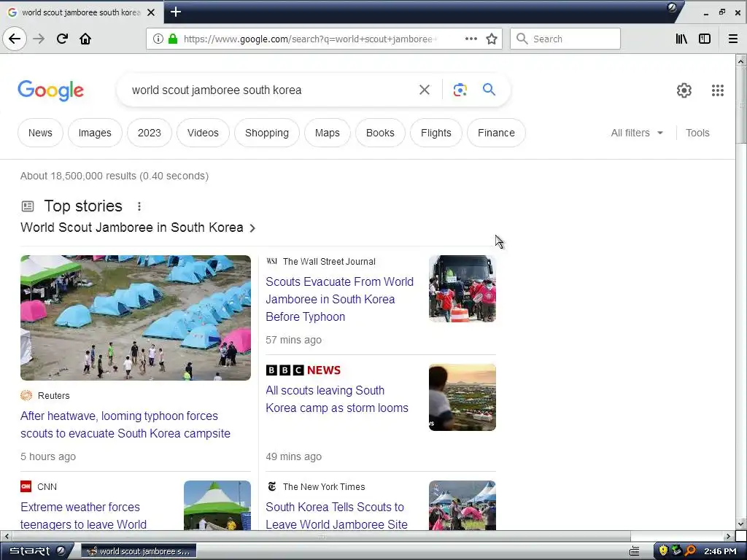
Task: Go back with the browser back arrow
Action: tap(15, 39)
